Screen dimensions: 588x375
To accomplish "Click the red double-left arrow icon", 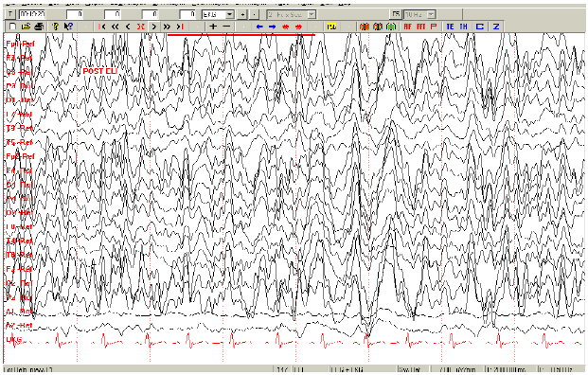I will [x=285, y=27].
